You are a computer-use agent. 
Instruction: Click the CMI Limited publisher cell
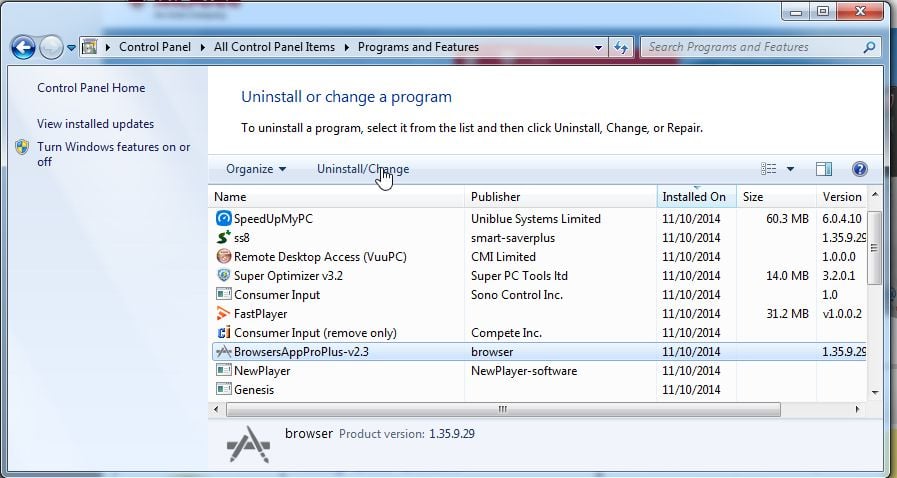(503, 256)
